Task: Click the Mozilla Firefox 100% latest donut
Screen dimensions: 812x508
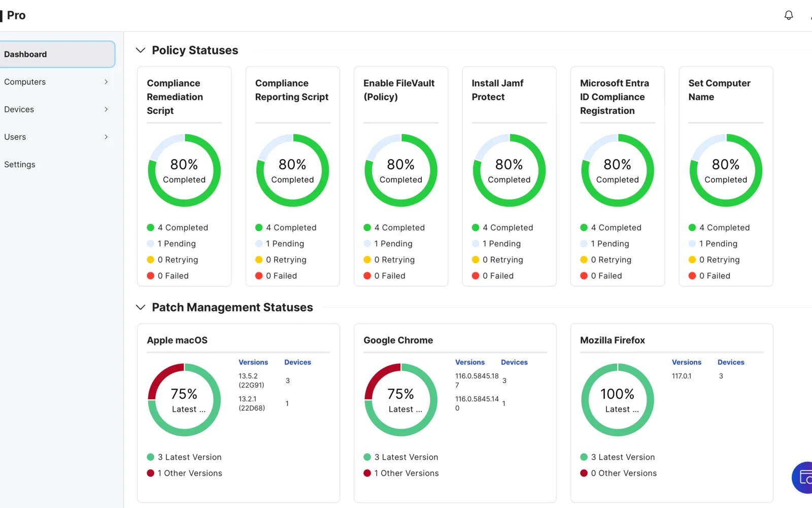Action: click(618, 400)
